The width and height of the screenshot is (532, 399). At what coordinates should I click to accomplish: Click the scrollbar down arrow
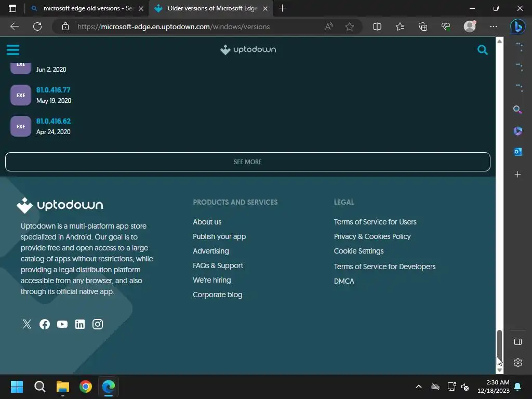(x=499, y=370)
